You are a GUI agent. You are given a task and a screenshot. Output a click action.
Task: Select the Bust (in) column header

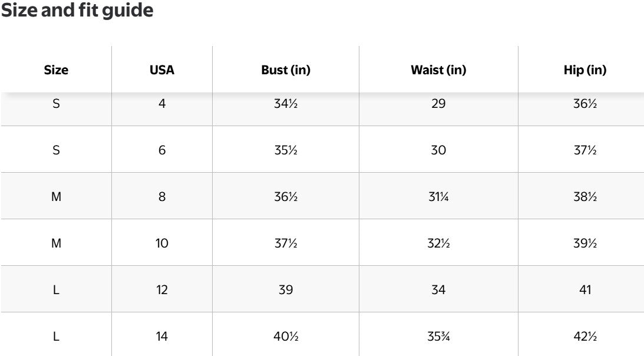[286, 70]
